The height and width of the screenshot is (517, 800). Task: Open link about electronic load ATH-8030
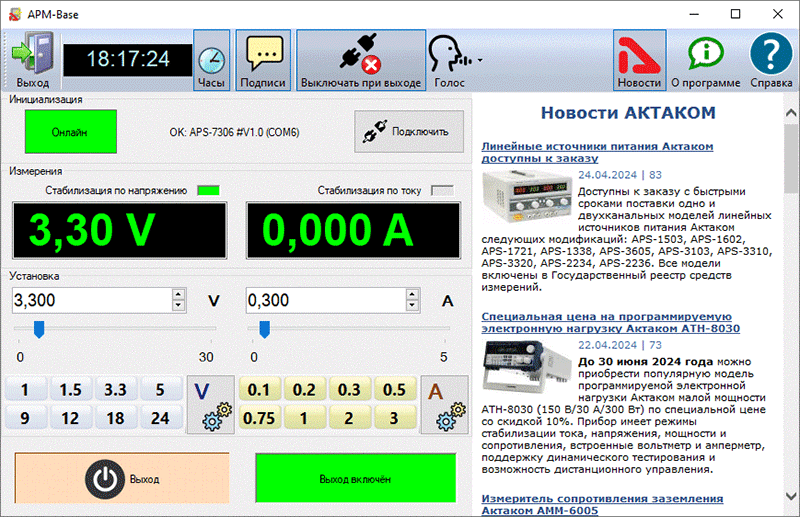(610, 323)
